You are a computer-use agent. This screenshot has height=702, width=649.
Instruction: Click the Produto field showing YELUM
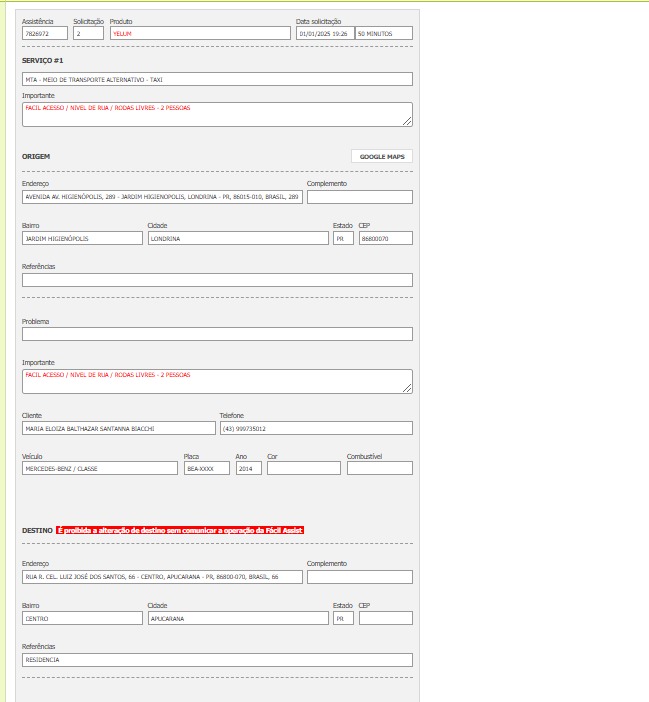[x=200, y=33]
